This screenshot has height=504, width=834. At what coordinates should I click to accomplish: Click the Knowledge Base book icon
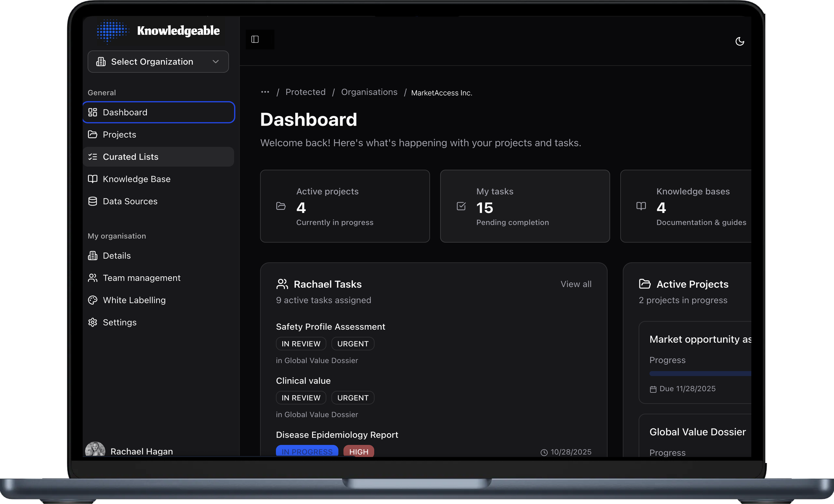tap(93, 179)
